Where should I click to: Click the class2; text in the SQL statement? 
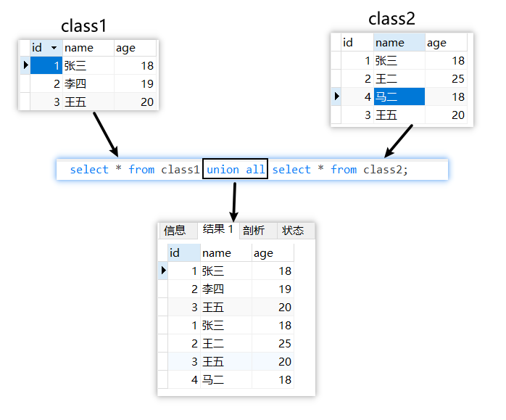[x=386, y=170]
